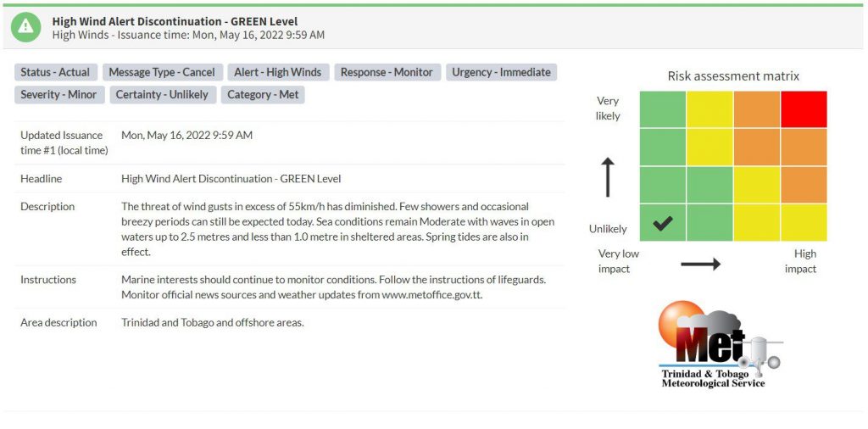Select the Category - Met tag

click(x=263, y=95)
